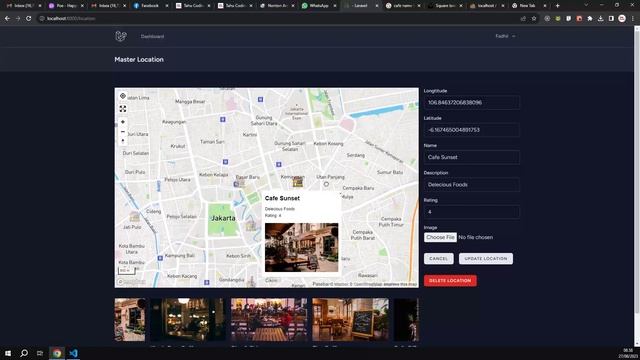
Task: Switch to the Facebook browser tab
Action: tap(150, 6)
